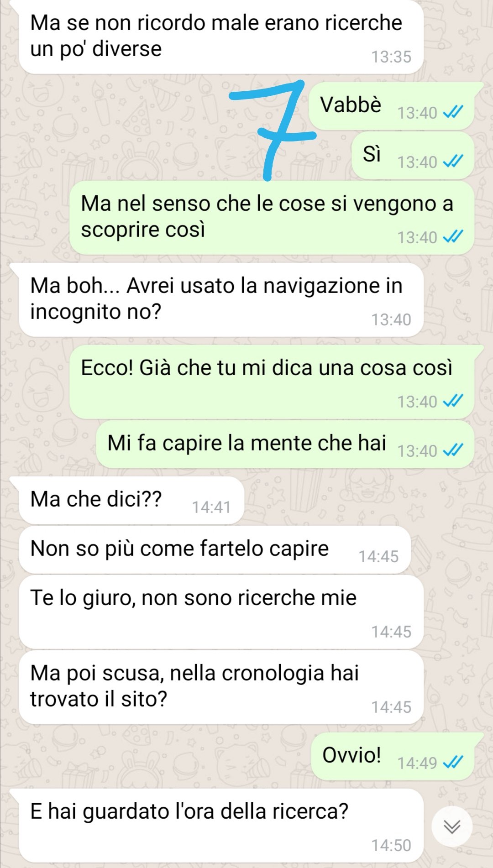Select message "nella cronologia hai trovato il sito?"
The width and height of the screenshot is (493, 868).
tap(221, 687)
